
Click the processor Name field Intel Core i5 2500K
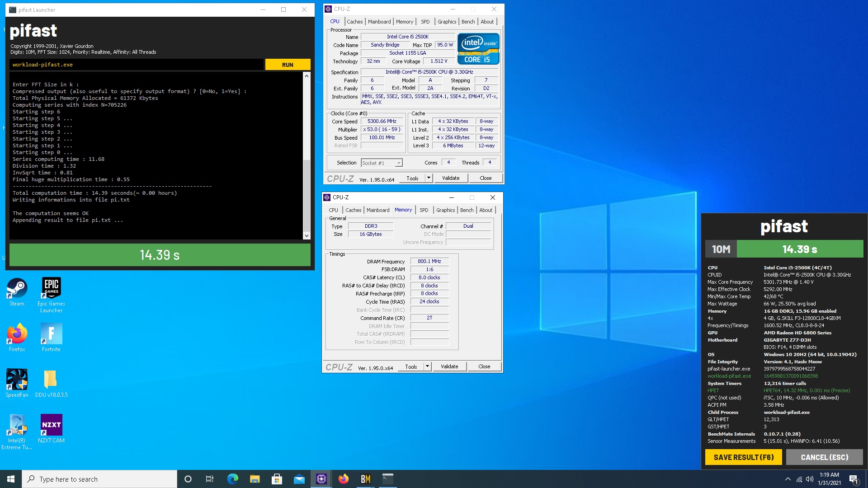tap(408, 37)
